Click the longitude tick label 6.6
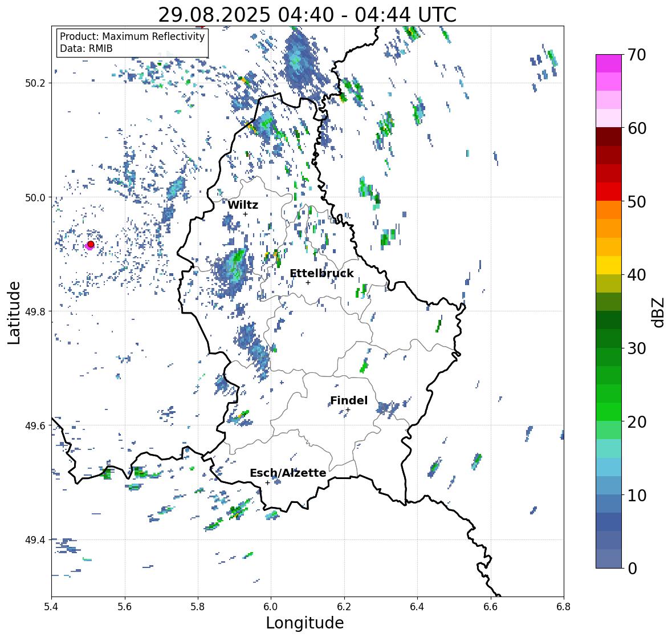 point(490,606)
